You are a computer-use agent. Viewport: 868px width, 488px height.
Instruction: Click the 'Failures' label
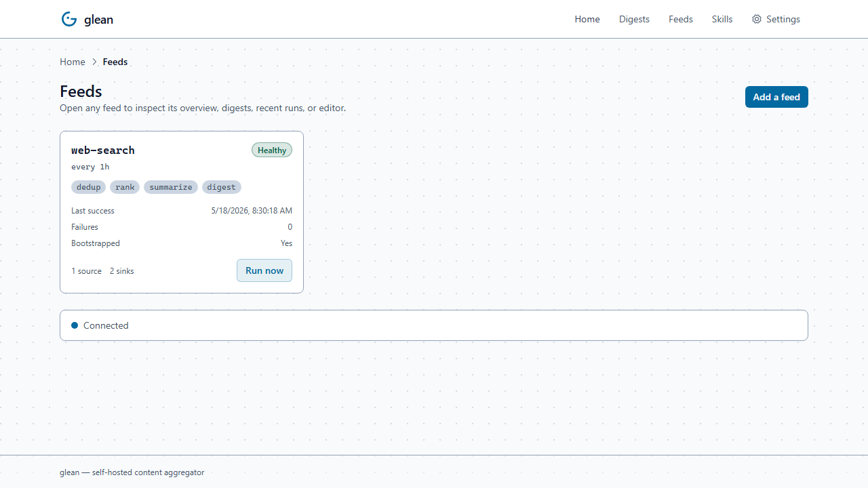click(x=85, y=227)
